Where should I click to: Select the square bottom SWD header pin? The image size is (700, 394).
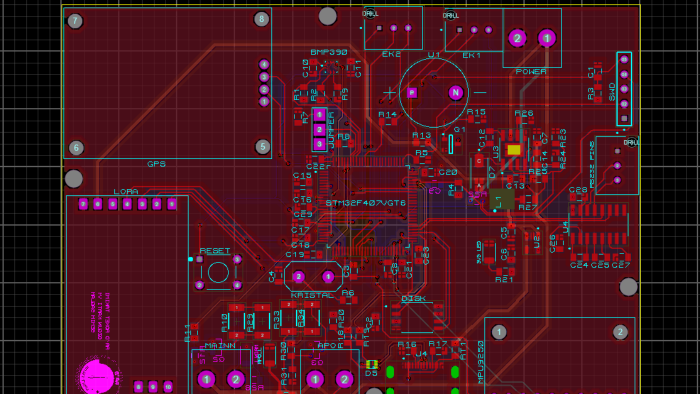tap(624, 119)
